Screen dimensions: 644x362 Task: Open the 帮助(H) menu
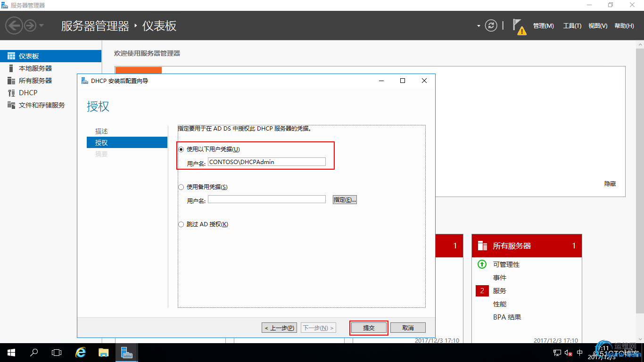pos(624,26)
